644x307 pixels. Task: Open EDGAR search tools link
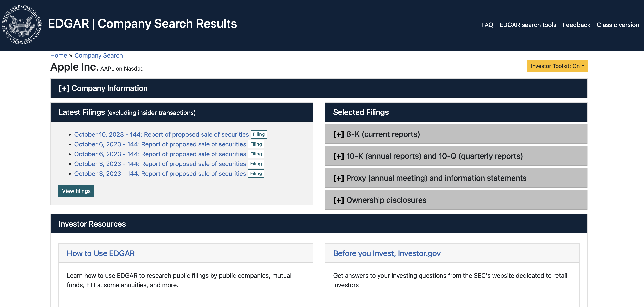click(527, 25)
